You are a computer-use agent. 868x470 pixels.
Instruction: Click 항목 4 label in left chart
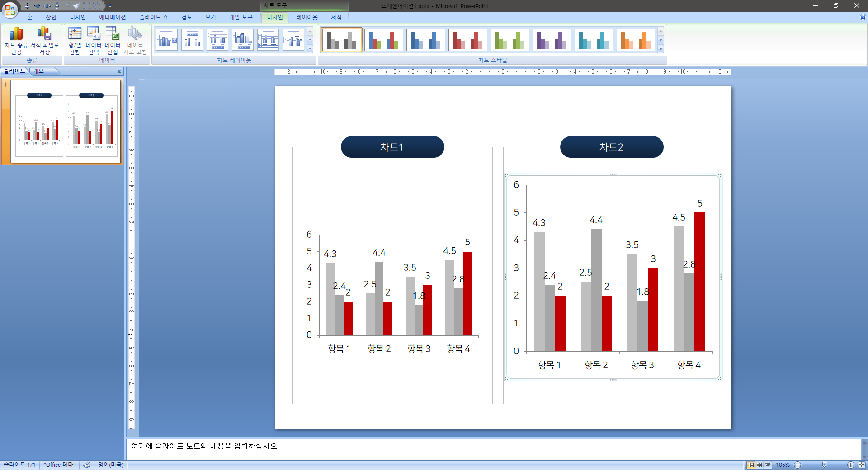[x=458, y=349]
